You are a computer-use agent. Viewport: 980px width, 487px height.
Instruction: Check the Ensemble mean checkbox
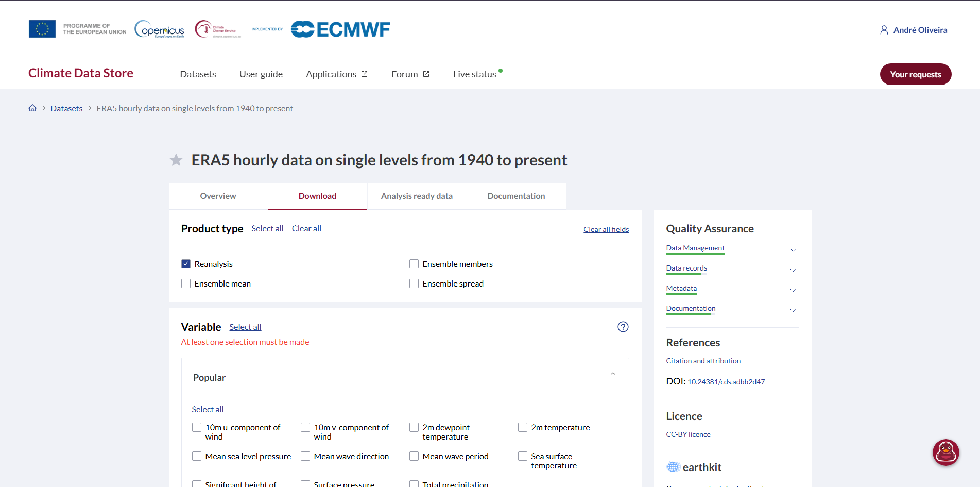point(186,283)
